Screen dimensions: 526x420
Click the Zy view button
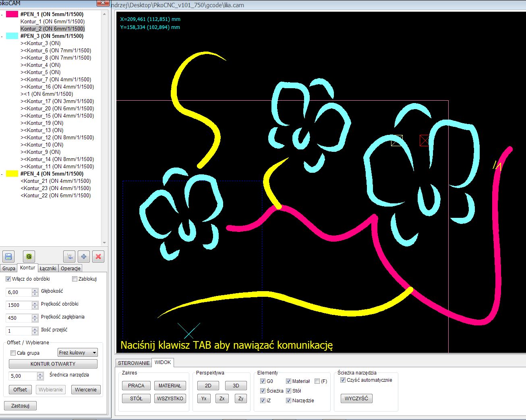(241, 398)
